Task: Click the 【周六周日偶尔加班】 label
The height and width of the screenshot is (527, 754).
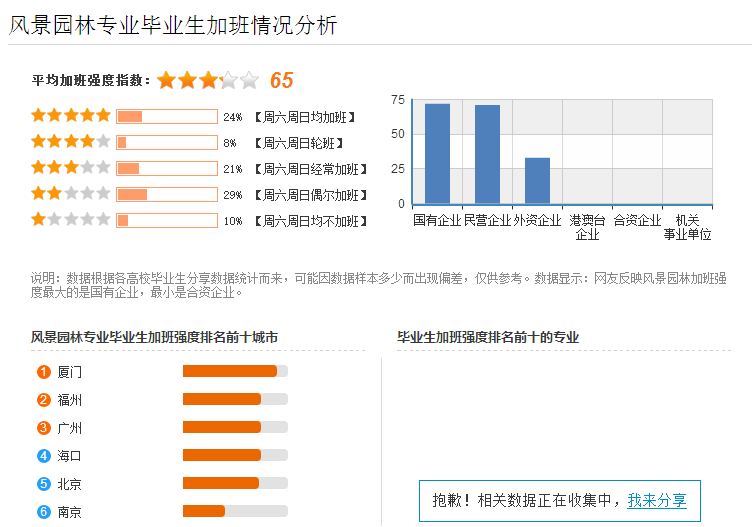Action: coord(311,195)
